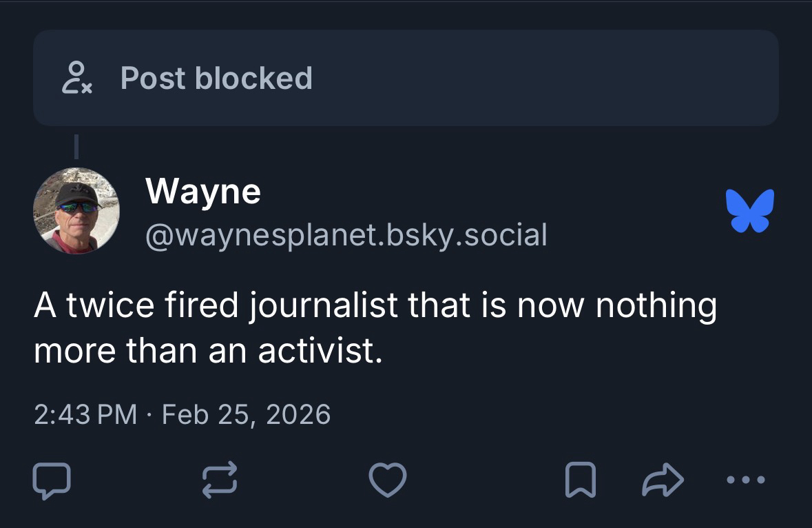This screenshot has width=812, height=528.
Task: Open Wayne's profile picture
Action: (76, 211)
